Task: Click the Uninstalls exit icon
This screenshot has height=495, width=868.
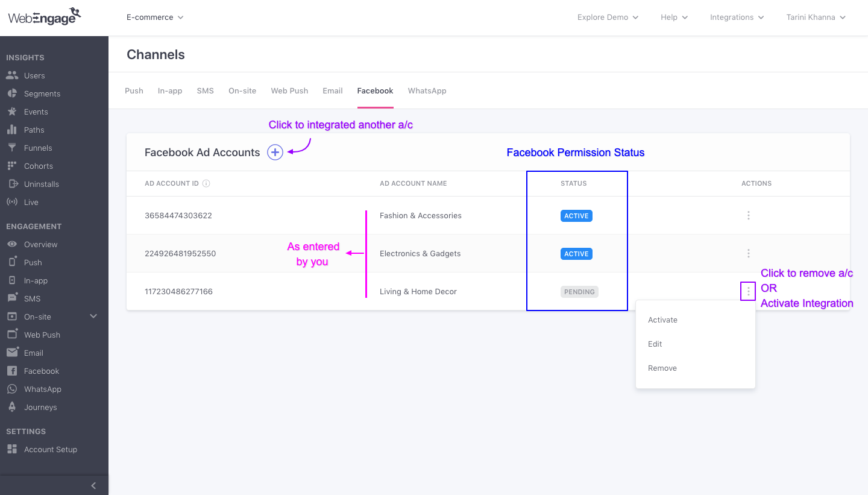Action: pos(12,184)
